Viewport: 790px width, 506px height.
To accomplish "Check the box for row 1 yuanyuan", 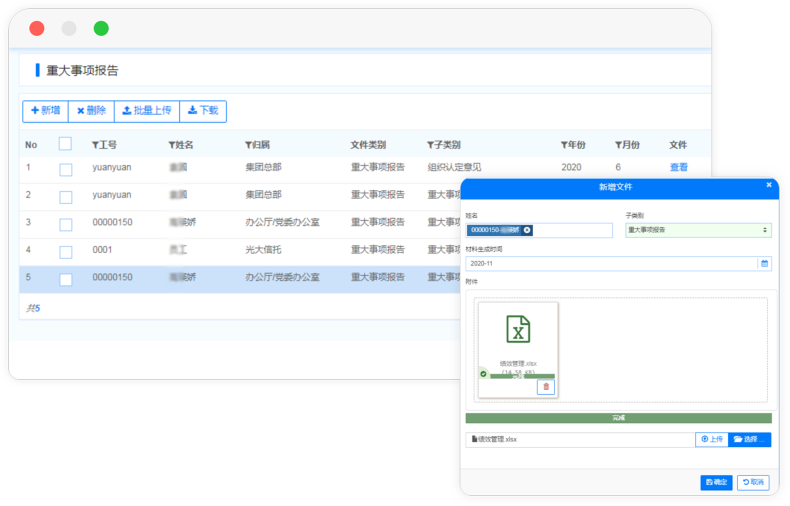I will 65,169.
